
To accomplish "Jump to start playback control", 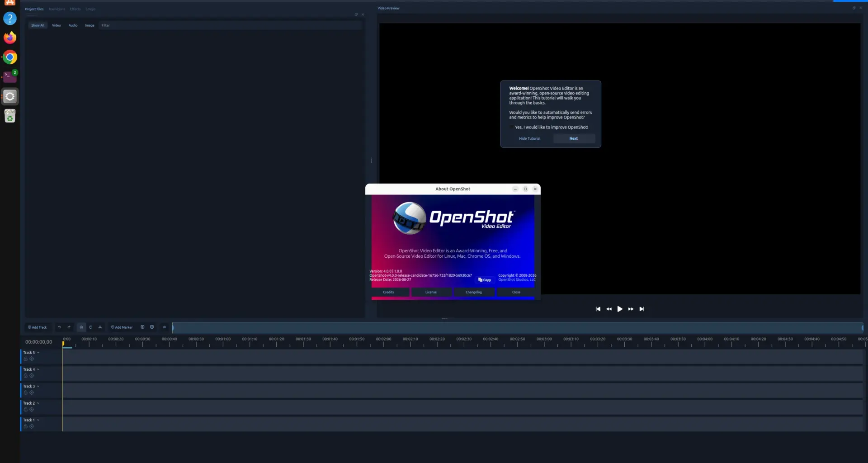I will (x=598, y=309).
